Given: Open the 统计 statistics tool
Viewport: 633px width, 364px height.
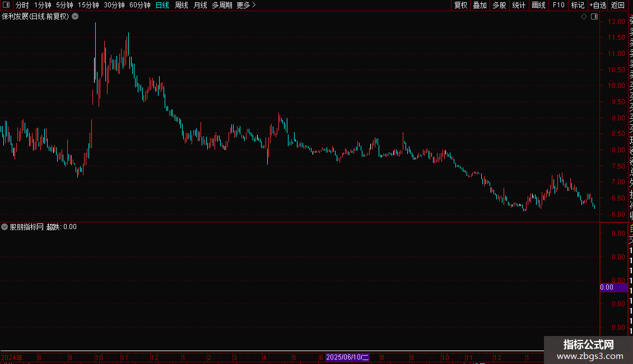Looking at the screenshot, I should (519, 5).
